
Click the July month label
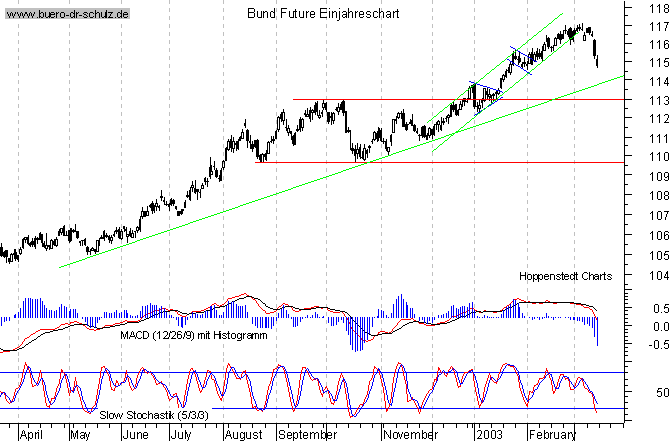181,435
